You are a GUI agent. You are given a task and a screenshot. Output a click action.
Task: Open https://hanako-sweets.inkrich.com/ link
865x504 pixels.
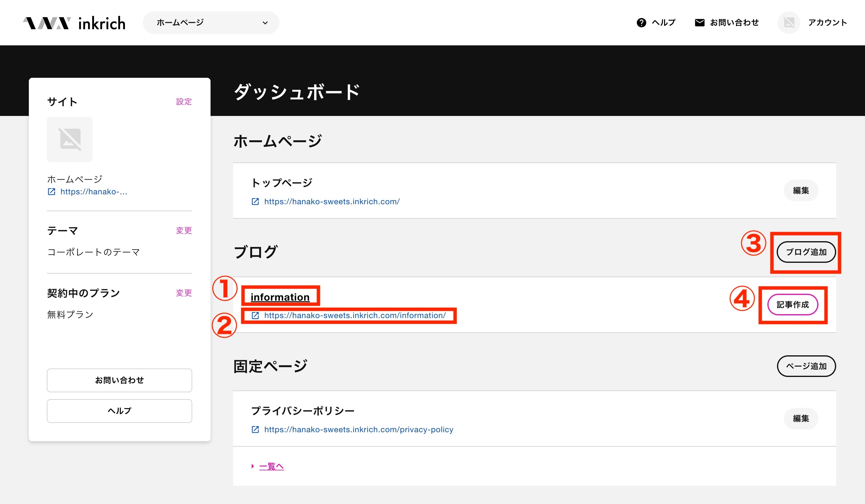click(x=332, y=202)
